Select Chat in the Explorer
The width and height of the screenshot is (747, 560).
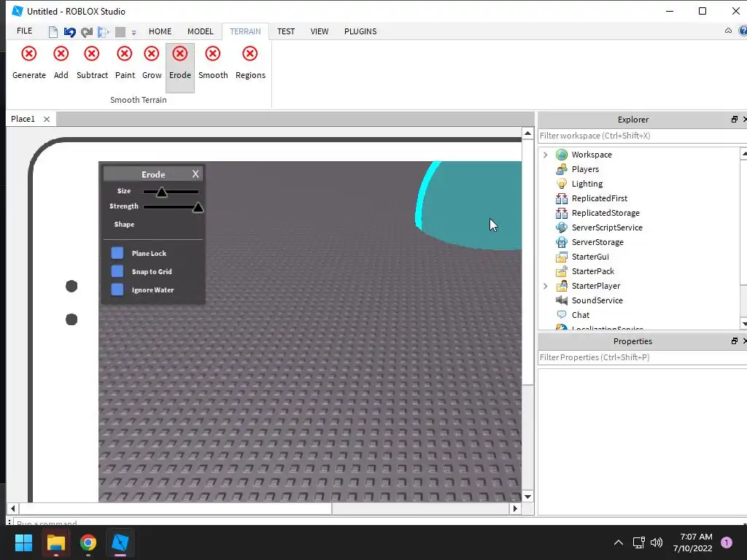(x=580, y=315)
